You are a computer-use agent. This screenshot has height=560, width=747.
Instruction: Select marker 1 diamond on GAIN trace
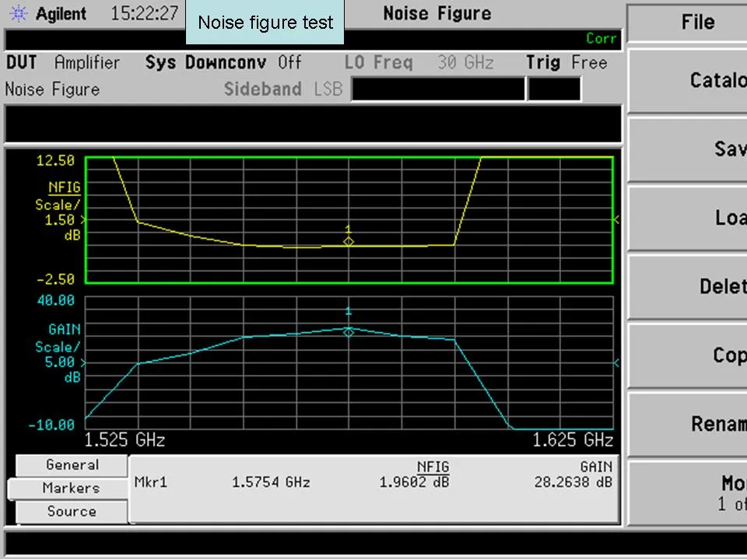pyautogui.click(x=349, y=332)
